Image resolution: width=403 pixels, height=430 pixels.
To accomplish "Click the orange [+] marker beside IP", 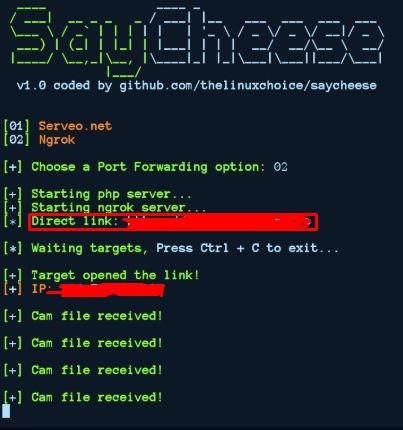I will 13,289.
